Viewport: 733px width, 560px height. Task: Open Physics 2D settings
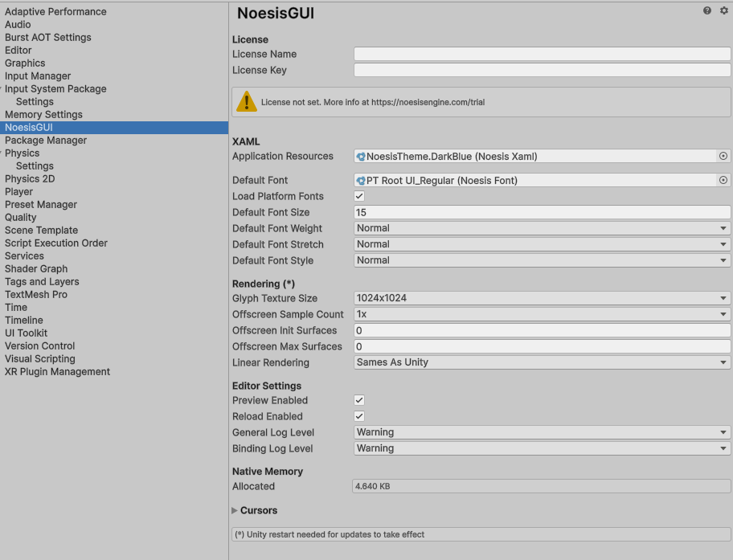pos(30,178)
